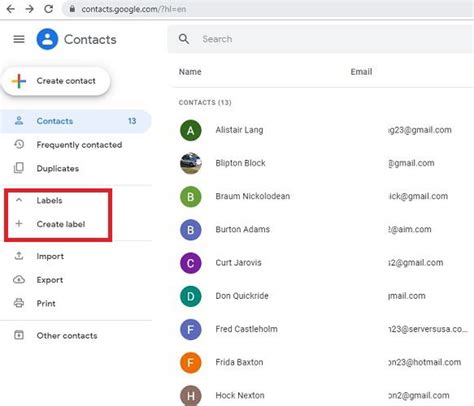
Task: Open the hamburger main menu
Action: click(x=19, y=39)
